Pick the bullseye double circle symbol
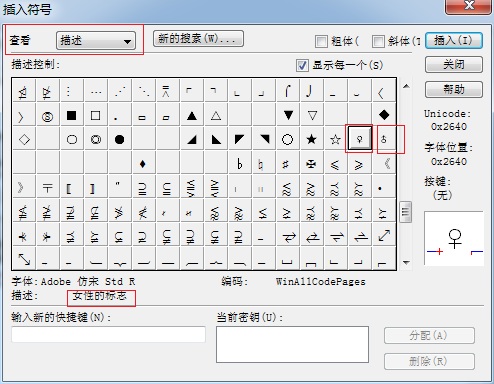 pos(96,139)
